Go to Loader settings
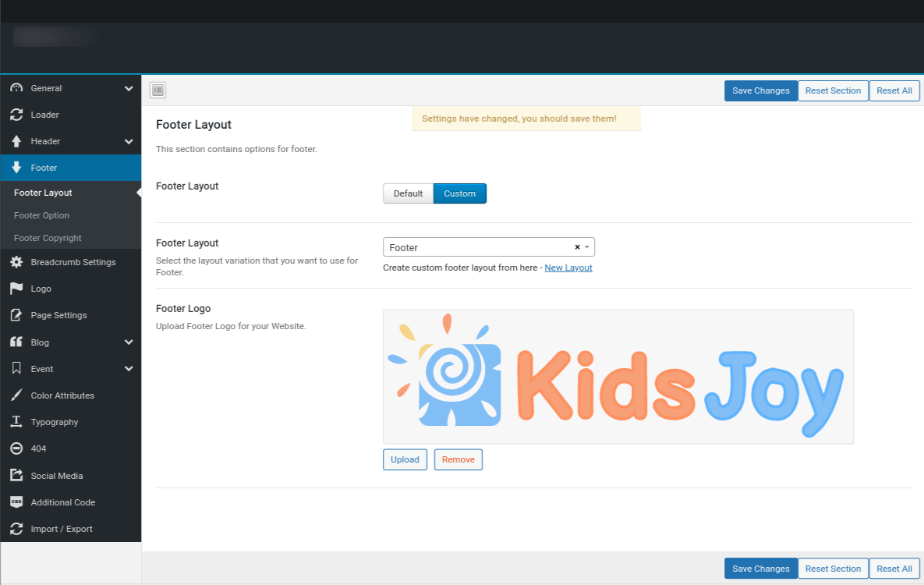The width and height of the screenshot is (924, 585). point(71,115)
